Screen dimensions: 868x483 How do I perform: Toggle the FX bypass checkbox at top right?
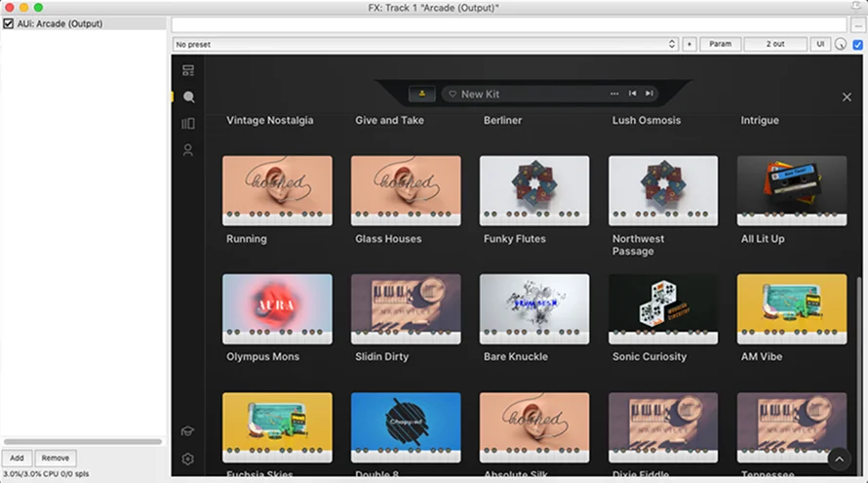(857, 44)
